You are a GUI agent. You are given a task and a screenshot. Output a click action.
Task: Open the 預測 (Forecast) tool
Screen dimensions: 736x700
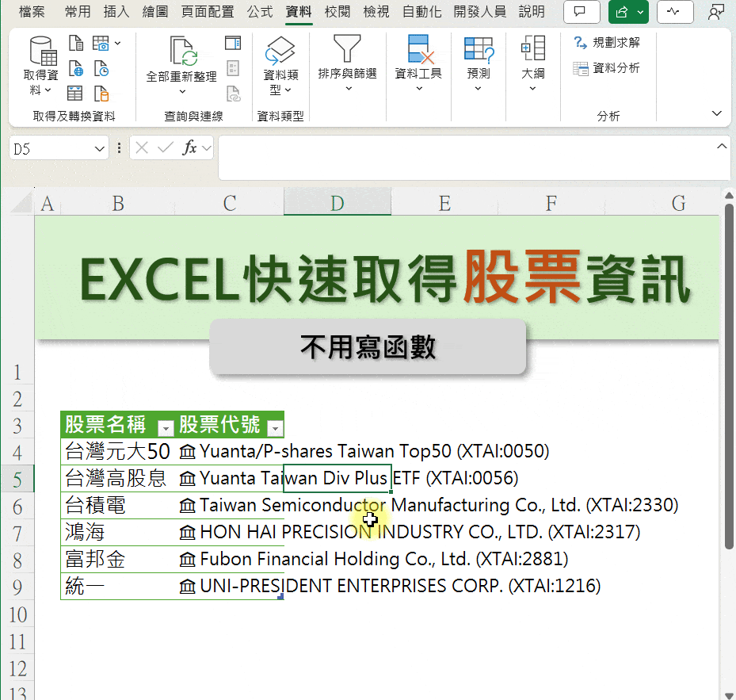point(478,67)
